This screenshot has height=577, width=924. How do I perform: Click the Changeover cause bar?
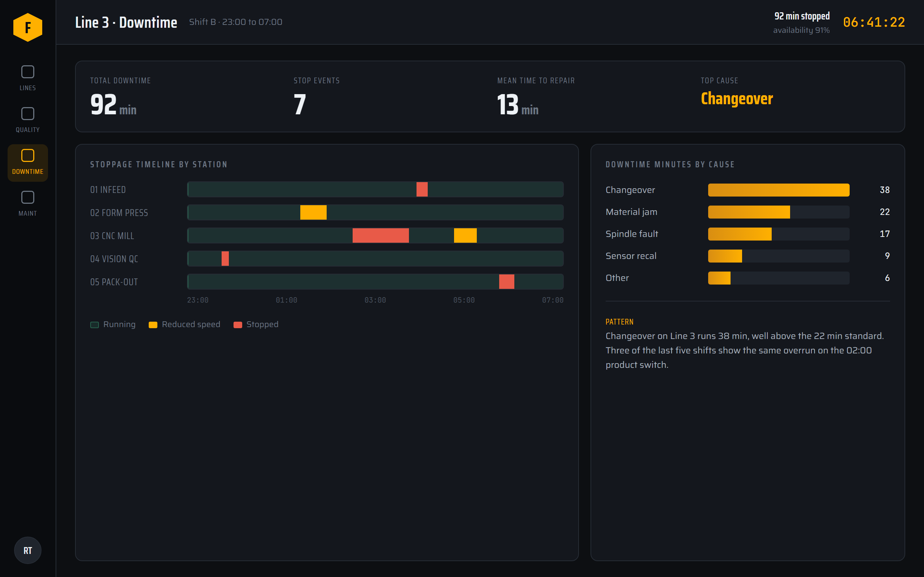point(779,190)
